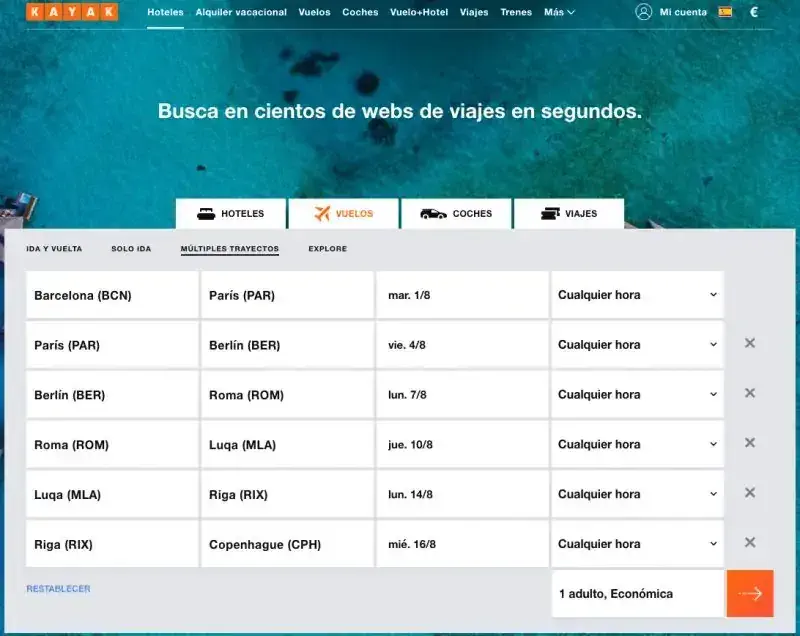Open time dropdown for Luqa to Riga

637,494
